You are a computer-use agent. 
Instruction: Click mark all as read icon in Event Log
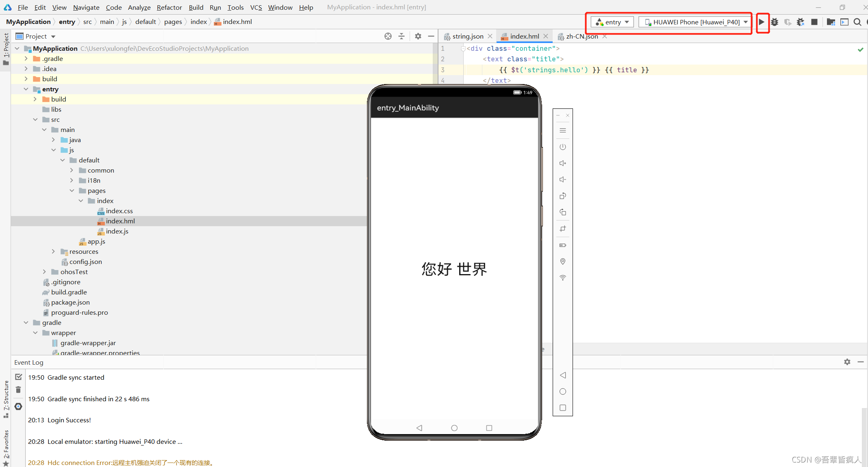coord(18,377)
